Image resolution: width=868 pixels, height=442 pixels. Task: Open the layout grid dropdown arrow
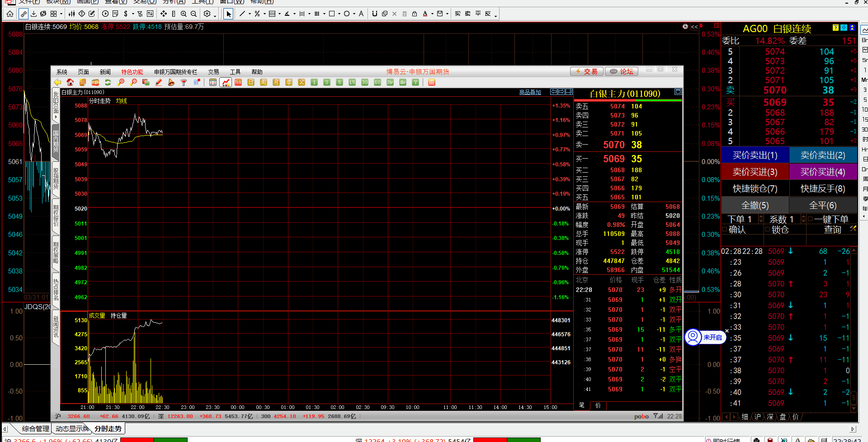click(61, 14)
